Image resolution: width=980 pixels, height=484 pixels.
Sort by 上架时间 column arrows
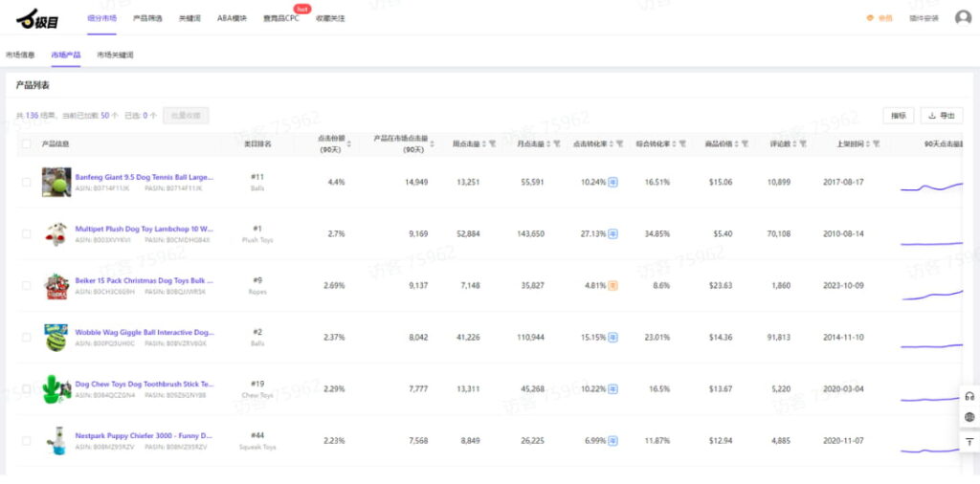pyautogui.click(x=867, y=144)
